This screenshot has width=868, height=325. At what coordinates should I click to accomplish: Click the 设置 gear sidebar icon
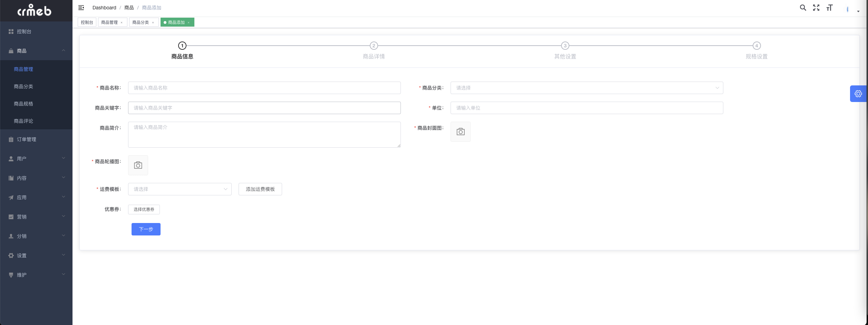click(11, 256)
